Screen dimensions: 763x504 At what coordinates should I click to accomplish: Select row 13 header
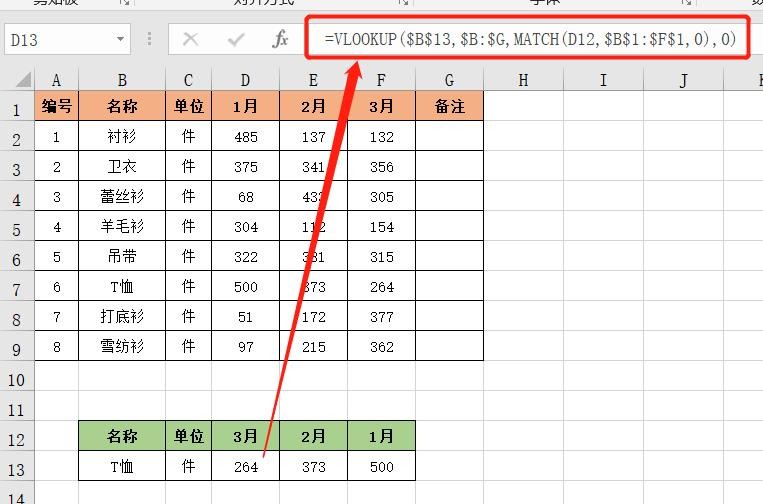click(x=17, y=467)
